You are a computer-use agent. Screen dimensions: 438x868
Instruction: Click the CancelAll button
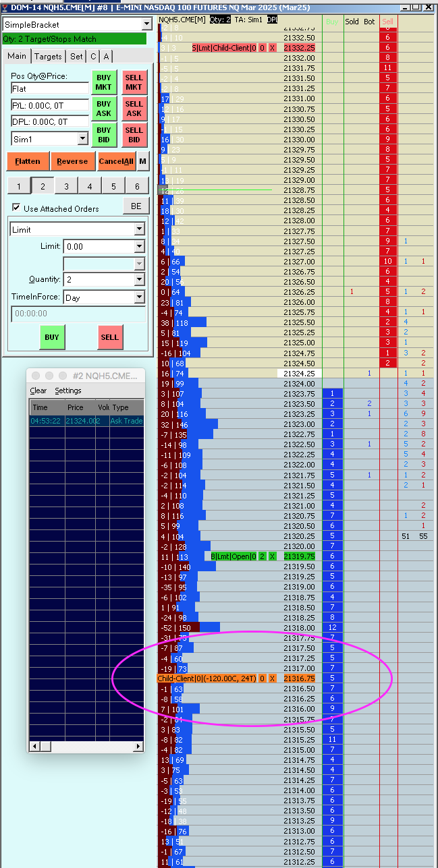coord(115,161)
